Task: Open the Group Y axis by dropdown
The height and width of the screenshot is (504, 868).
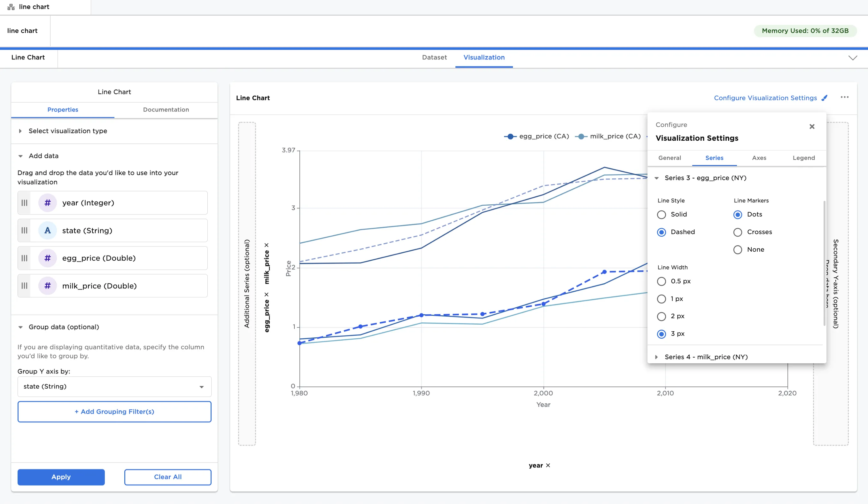Action: [114, 386]
